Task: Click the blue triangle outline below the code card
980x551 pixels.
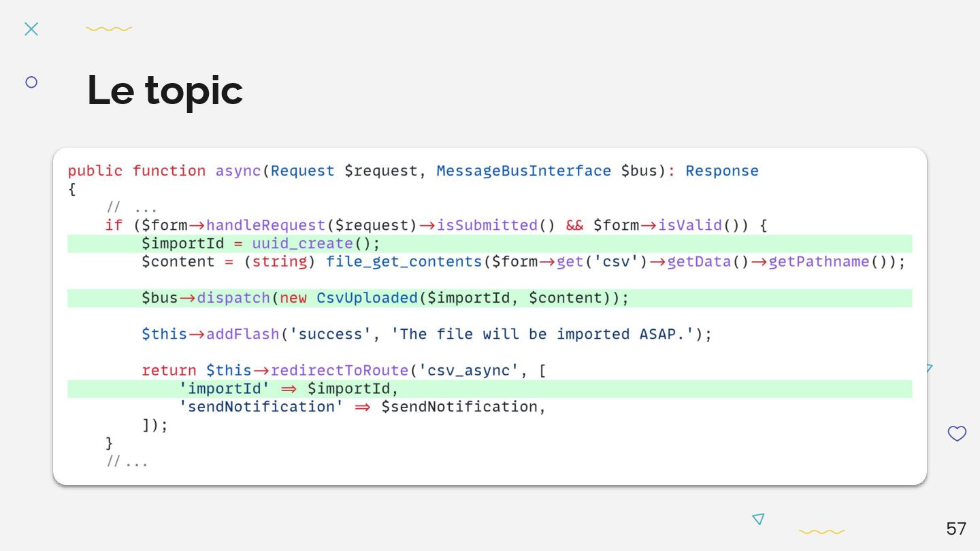Action: pos(758,519)
